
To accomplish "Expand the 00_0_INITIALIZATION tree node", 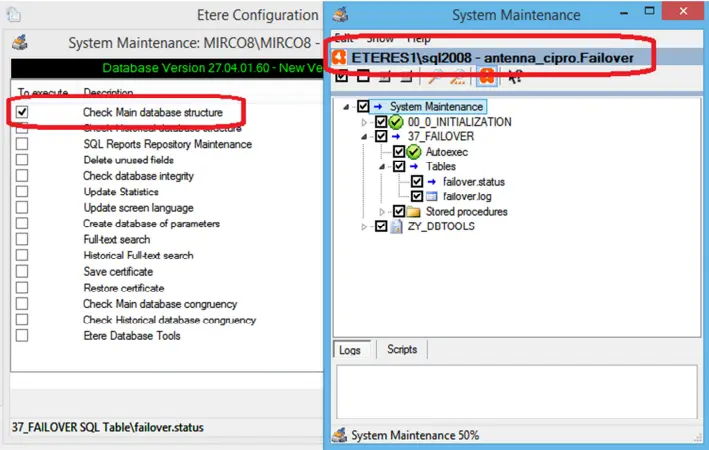I will point(365,122).
